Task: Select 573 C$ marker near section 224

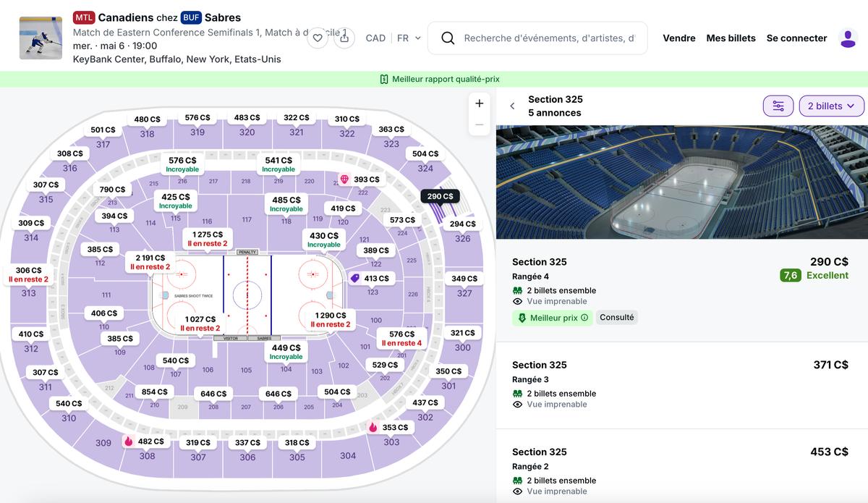Action: click(x=402, y=219)
